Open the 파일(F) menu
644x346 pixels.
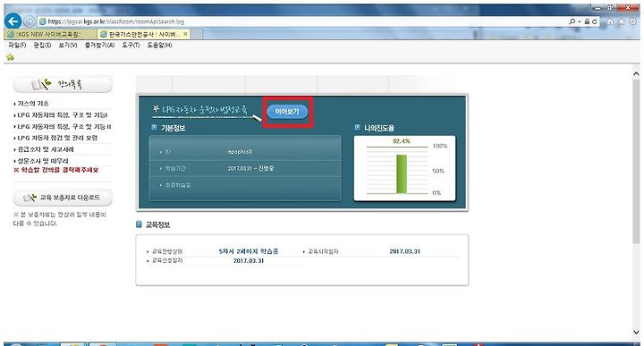(x=17, y=45)
